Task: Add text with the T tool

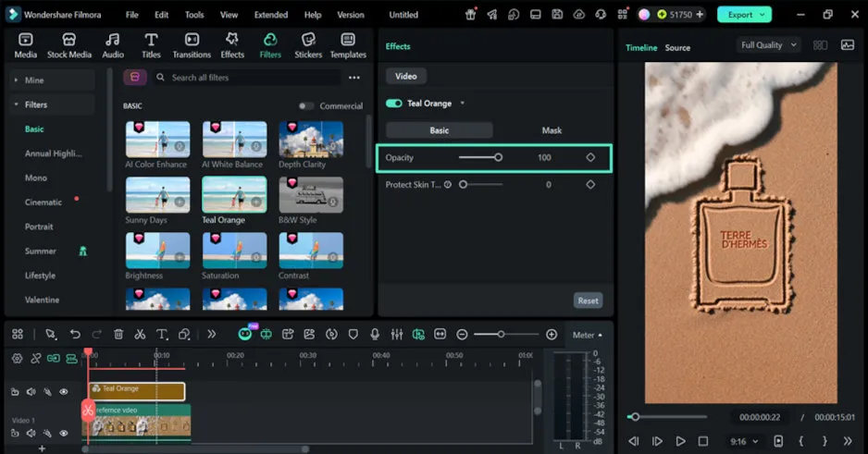Action: [162, 334]
